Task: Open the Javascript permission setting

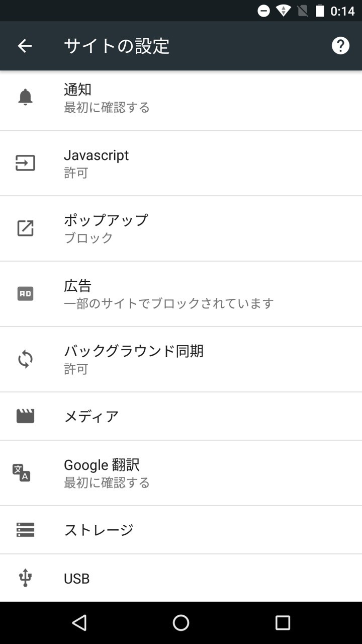Action: coord(181,164)
